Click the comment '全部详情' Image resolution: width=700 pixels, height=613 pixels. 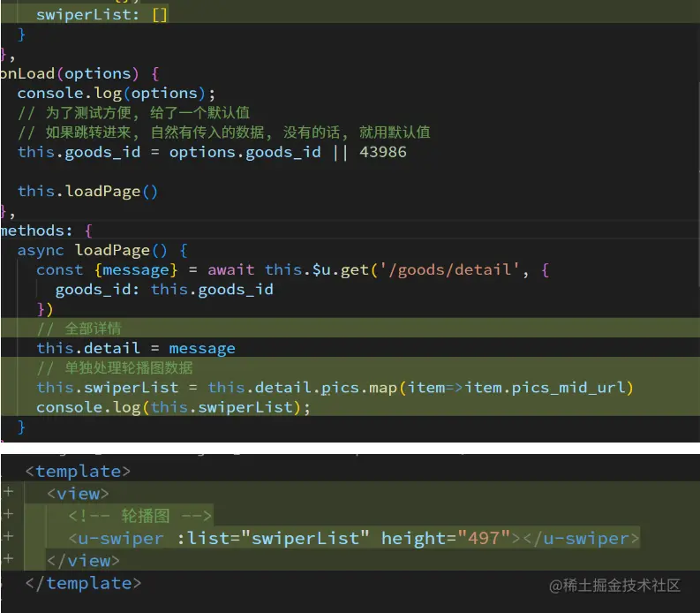coord(93,329)
